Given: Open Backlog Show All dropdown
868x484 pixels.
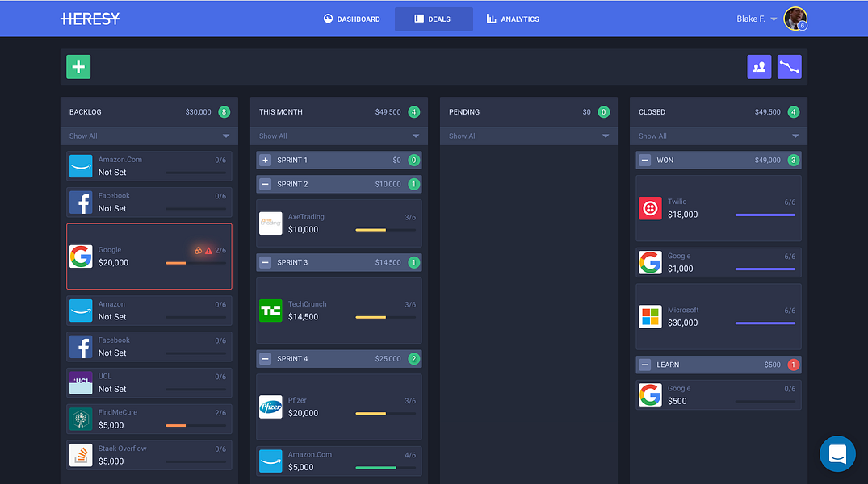Looking at the screenshot, I should tap(149, 136).
